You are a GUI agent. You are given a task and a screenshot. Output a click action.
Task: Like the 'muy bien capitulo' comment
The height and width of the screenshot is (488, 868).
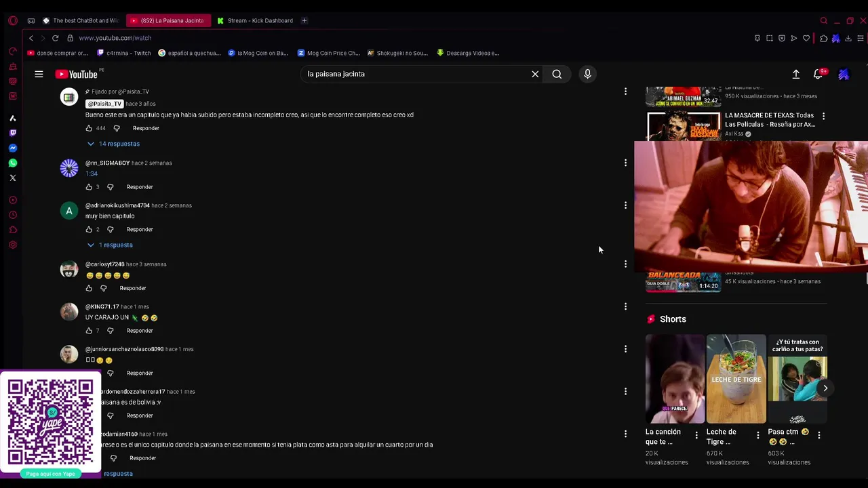click(89, 229)
